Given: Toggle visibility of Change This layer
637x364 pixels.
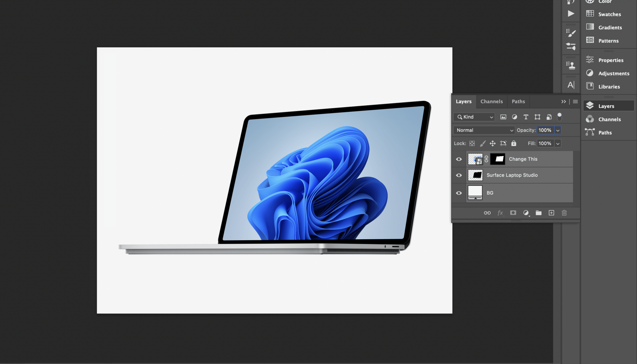Looking at the screenshot, I should 459,159.
